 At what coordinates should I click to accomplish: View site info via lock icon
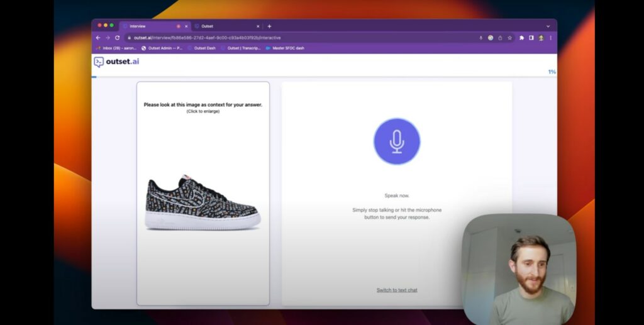tap(130, 38)
